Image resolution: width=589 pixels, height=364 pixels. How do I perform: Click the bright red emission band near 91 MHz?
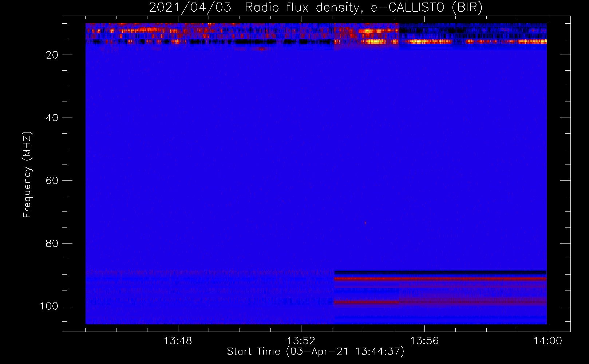pyautogui.click(x=440, y=279)
